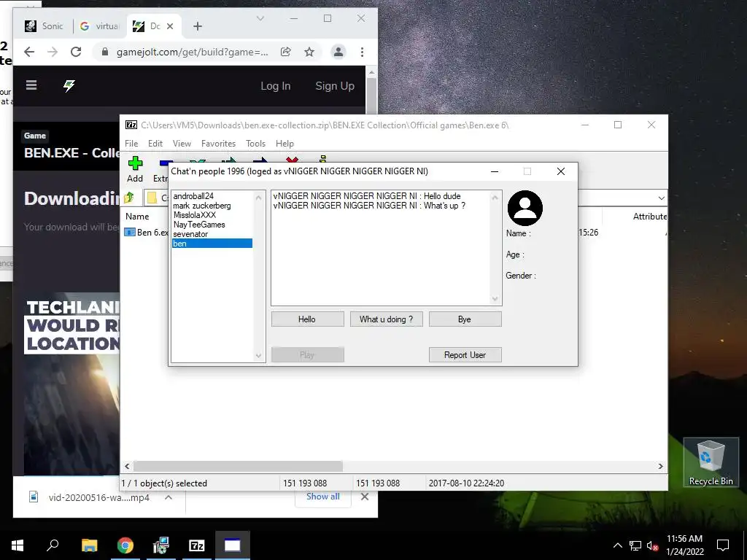The image size is (747, 560).
Task: Close the Chrome downloads bar
Action: (x=365, y=497)
